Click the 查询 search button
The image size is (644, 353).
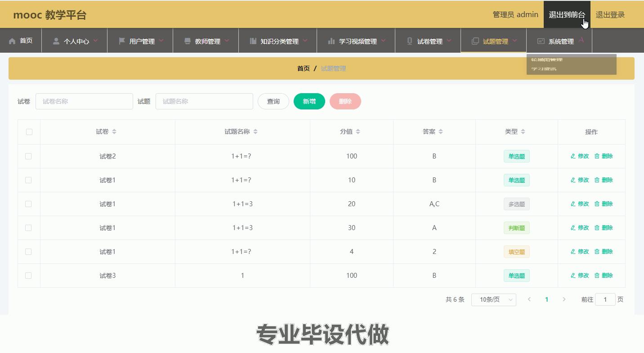pos(273,101)
